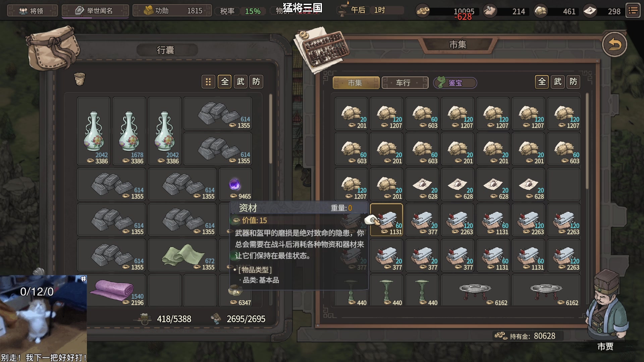This screenshot has height=362, width=644.
Task: Click the 举世闻名 fame button
Action: pos(95,11)
